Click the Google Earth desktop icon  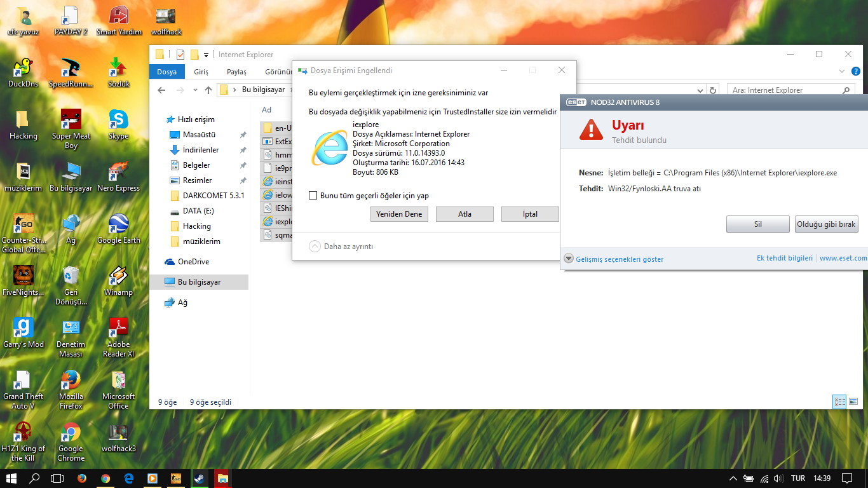pyautogui.click(x=119, y=228)
